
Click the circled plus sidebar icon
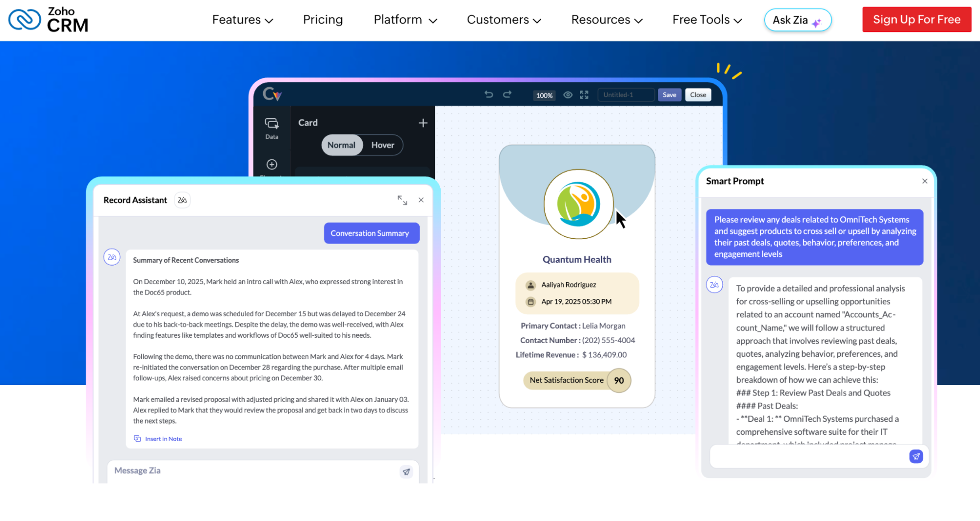pos(272,164)
